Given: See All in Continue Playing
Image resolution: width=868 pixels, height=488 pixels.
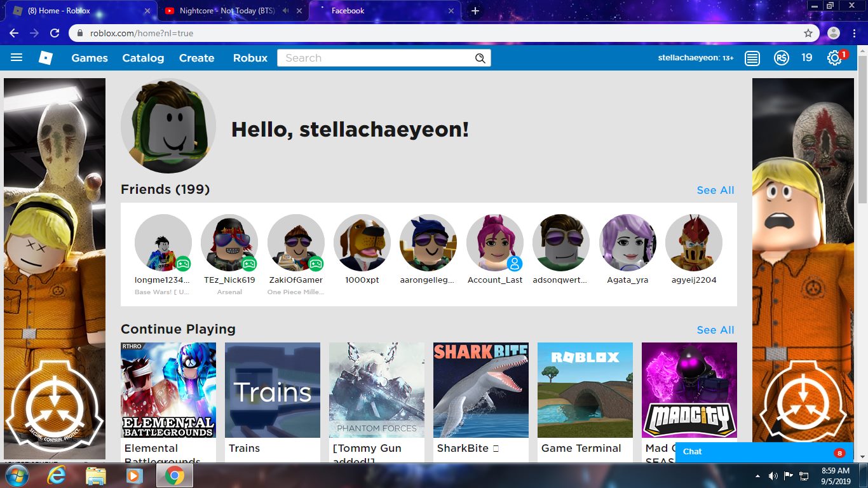Looking at the screenshot, I should 715,330.
